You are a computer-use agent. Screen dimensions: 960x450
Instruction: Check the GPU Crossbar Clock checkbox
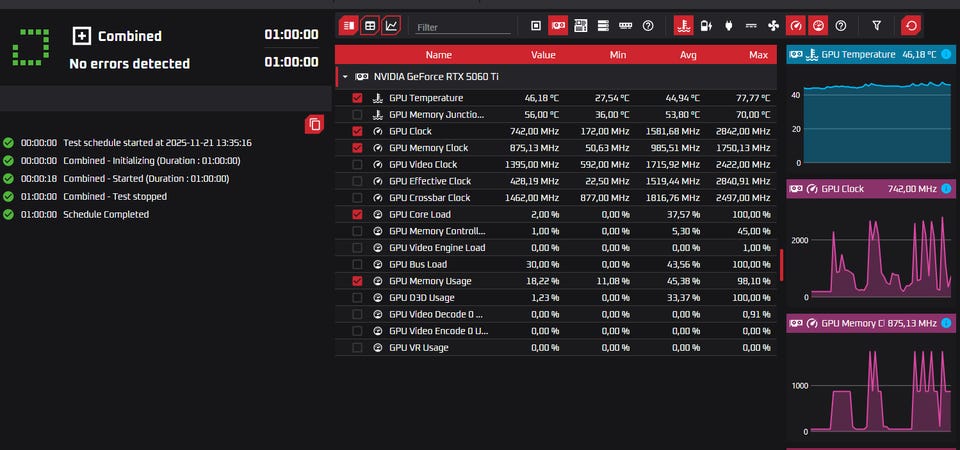pyautogui.click(x=357, y=197)
